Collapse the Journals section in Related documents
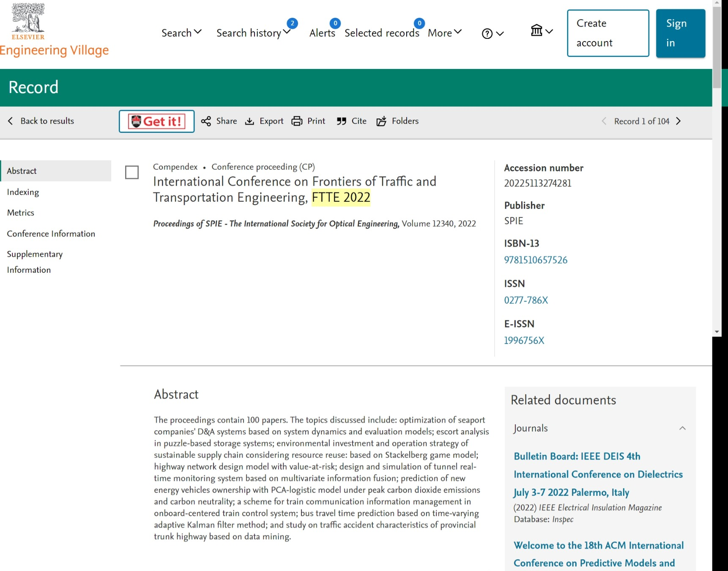This screenshot has height=571, width=728. pos(682,428)
